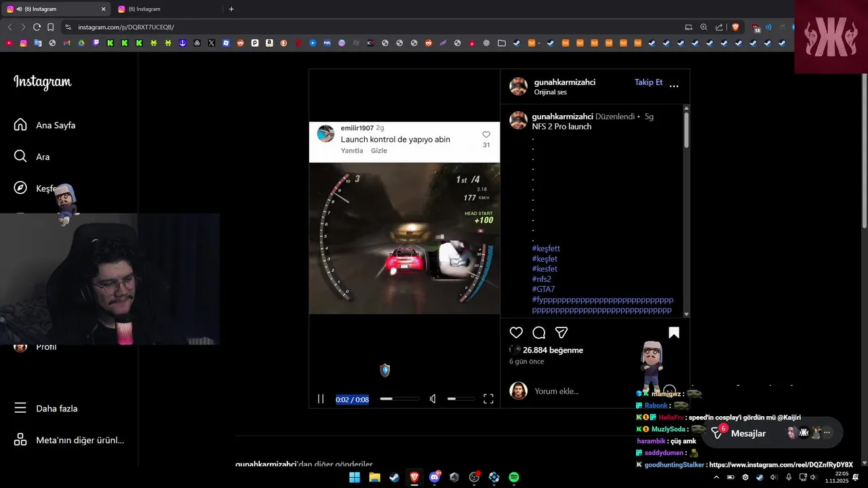
Task: Open the three-dot options menu on the post
Action: [x=674, y=86]
